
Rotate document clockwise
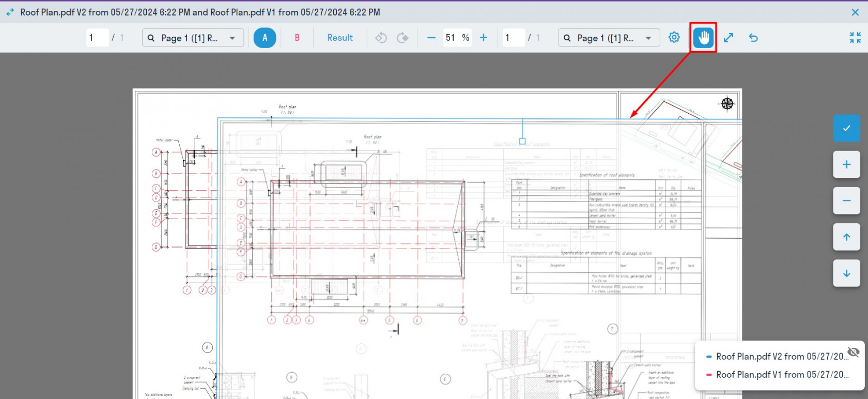click(x=402, y=37)
